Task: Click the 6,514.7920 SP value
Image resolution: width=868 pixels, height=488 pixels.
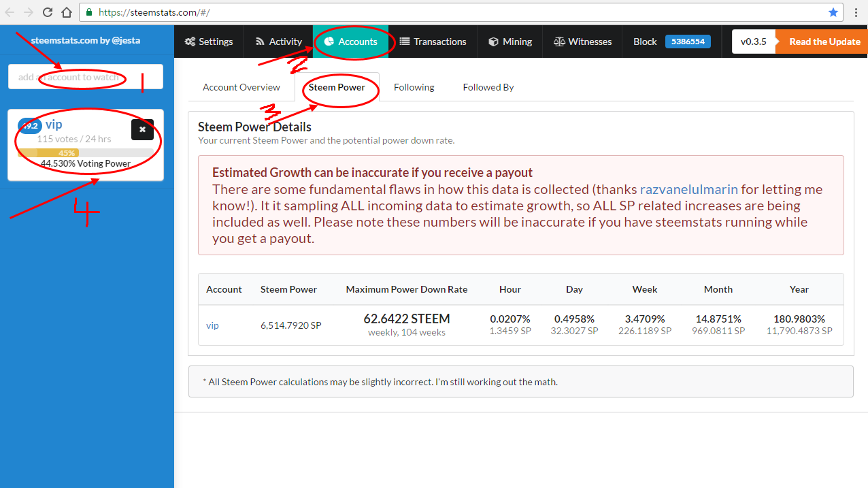Action: click(x=291, y=325)
